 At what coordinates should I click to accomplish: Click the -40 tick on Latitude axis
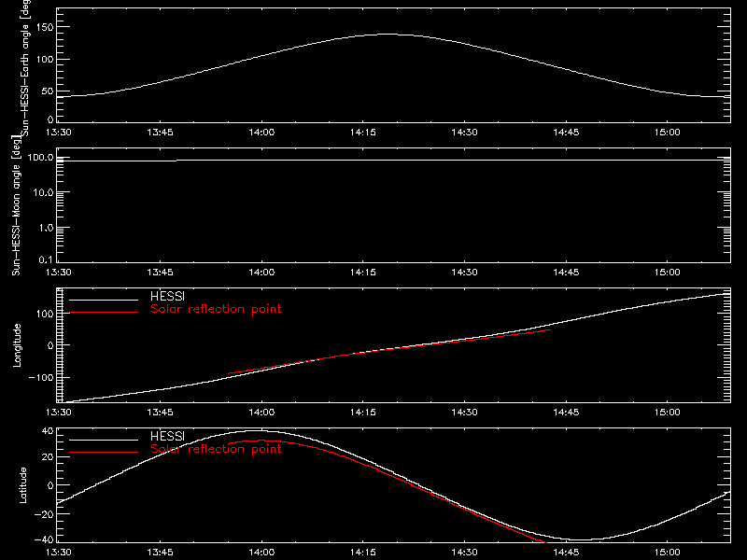pyautogui.click(x=45, y=539)
